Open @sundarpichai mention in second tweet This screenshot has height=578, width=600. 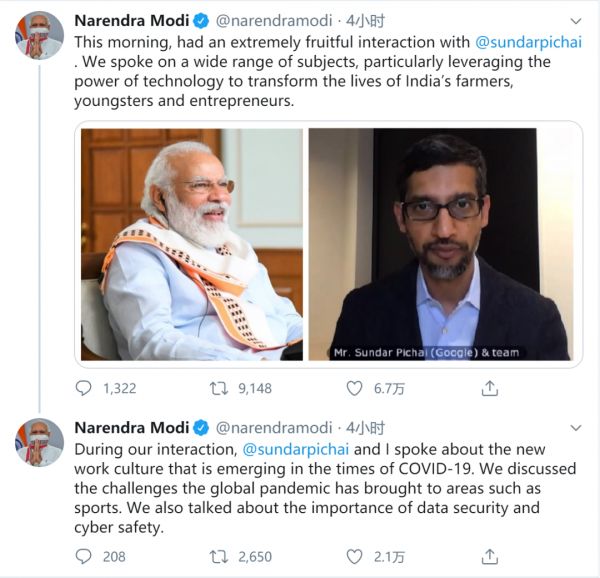(296, 450)
